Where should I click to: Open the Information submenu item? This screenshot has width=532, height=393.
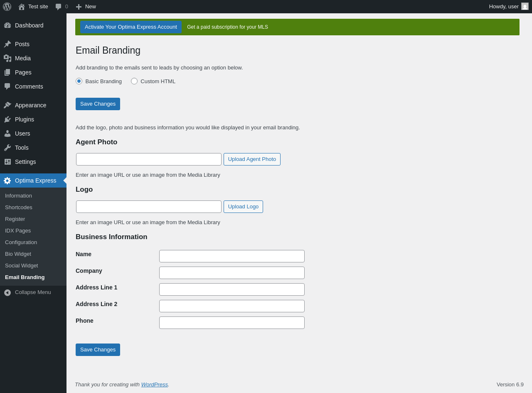(x=18, y=195)
